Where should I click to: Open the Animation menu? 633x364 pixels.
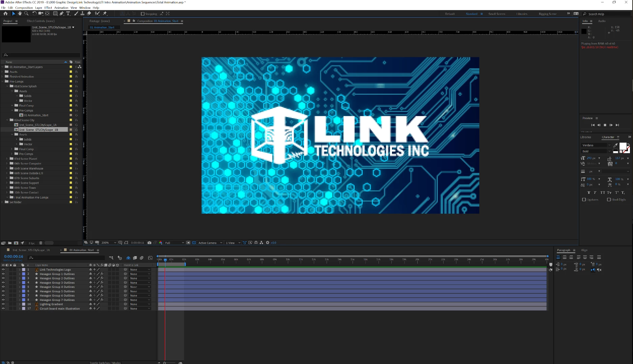(61, 8)
